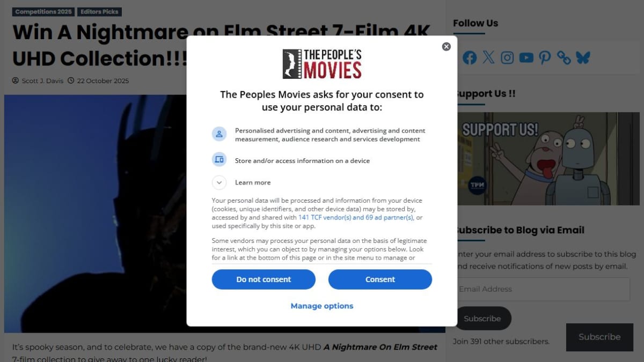Click the Consent button
This screenshot has width=644, height=362.
tap(380, 279)
